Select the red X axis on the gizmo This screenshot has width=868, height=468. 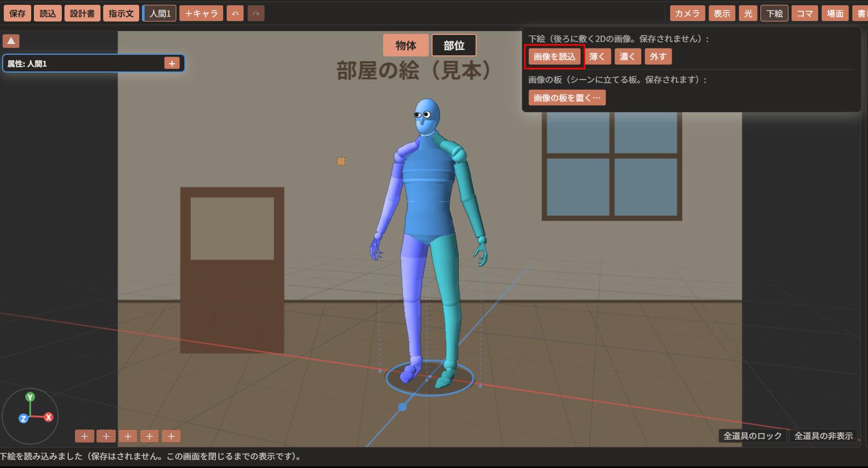[49, 417]
